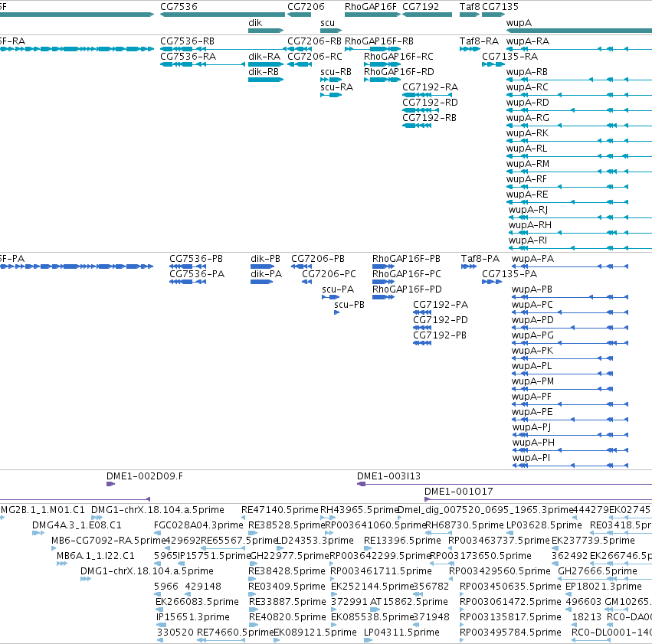Open protein wupA-PA

tap(570, 266)
